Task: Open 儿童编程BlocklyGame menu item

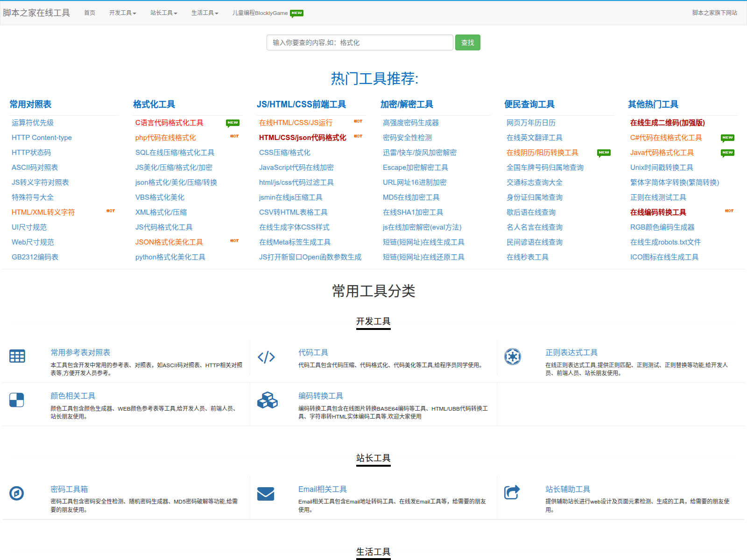Action: click(x=260, y=13)
